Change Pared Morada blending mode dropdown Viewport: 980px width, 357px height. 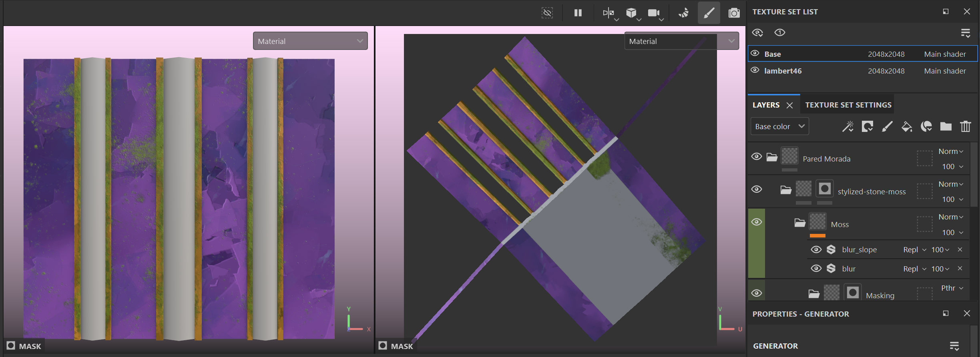[951, 151]
